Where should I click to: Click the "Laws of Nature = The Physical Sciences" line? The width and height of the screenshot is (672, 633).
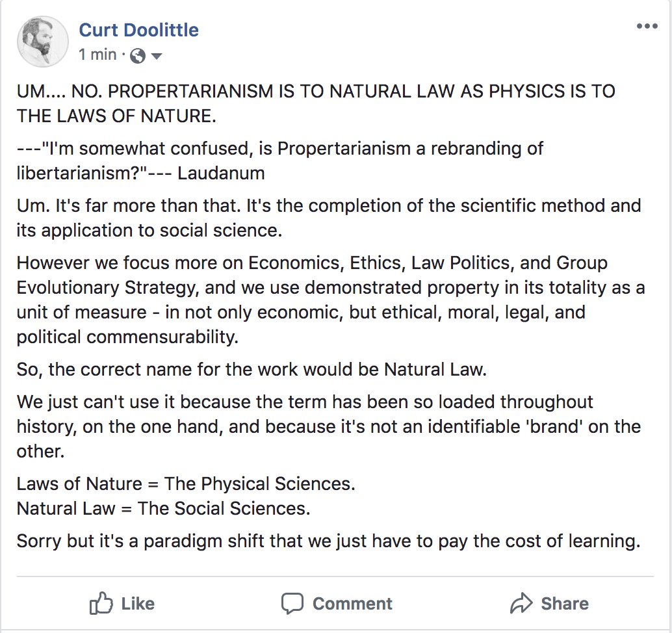(186, 484)
